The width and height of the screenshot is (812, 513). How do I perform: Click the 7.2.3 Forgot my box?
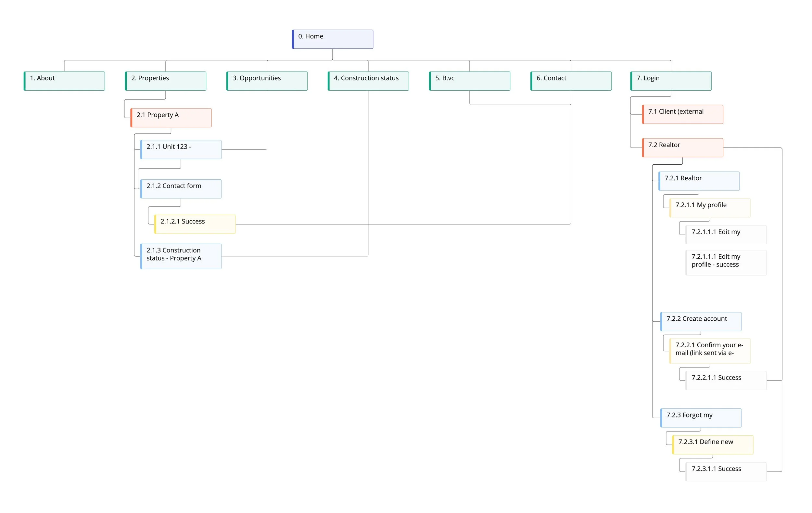tap(701, 417)
